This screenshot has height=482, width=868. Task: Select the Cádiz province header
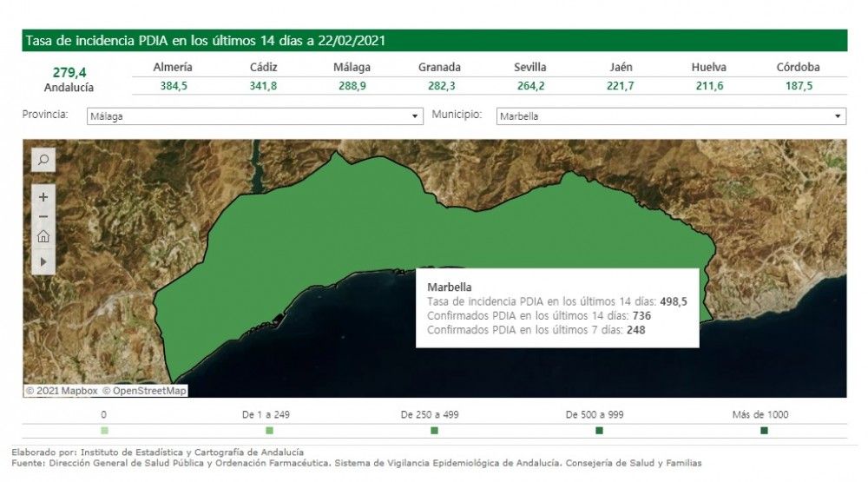tap(264, 67)
